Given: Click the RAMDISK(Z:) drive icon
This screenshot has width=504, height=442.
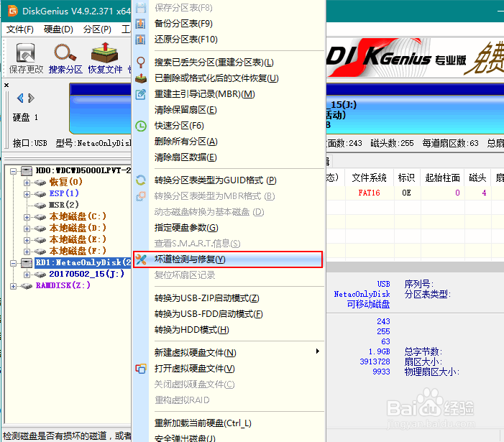Looking at the screenshot, I should tap(27, 285).
